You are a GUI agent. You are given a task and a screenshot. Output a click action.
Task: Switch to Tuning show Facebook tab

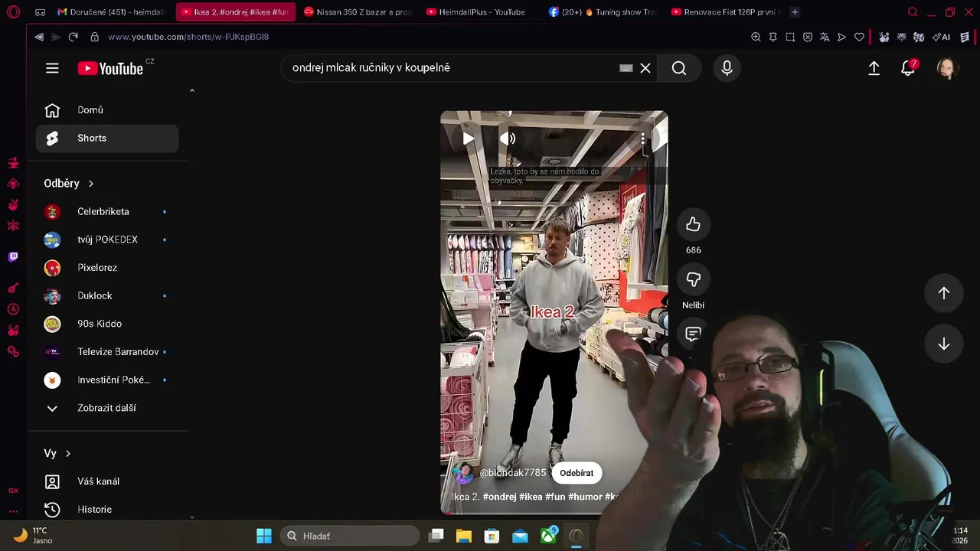pos(604,12)
